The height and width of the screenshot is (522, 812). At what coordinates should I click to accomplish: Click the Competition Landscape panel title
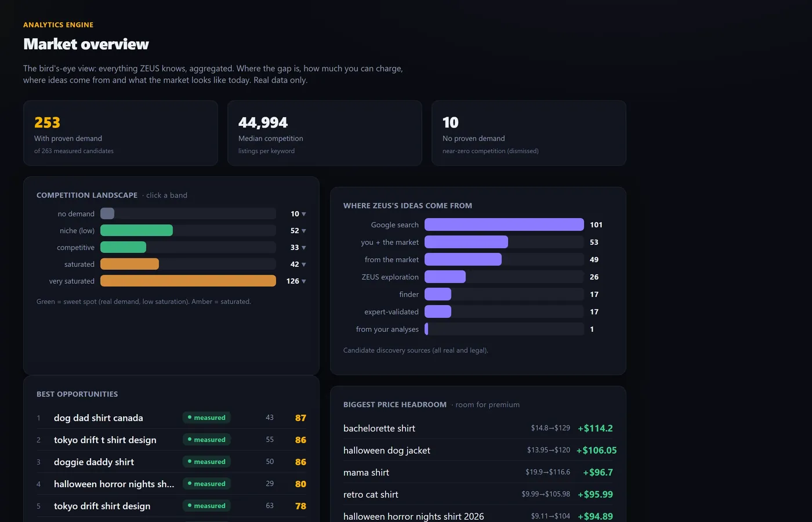coord(87,195)
